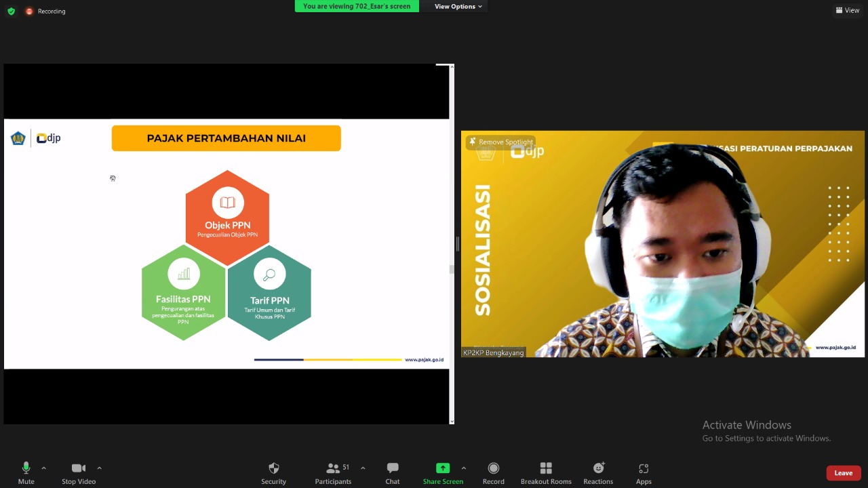868x488 pixels.
Task: Toggle the Record button
Action: [494, 468]
